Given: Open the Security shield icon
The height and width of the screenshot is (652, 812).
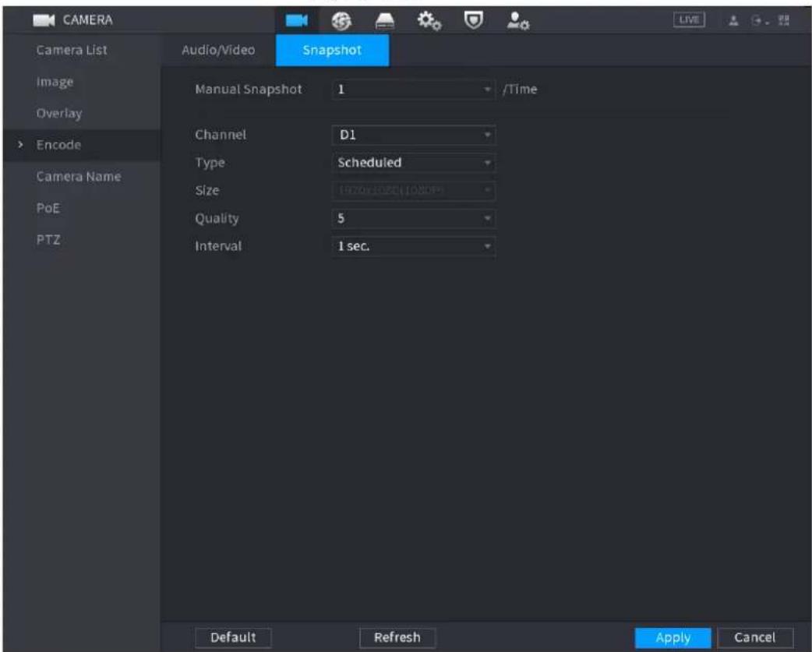Looking at the screenshot, I should click(473, 21).
